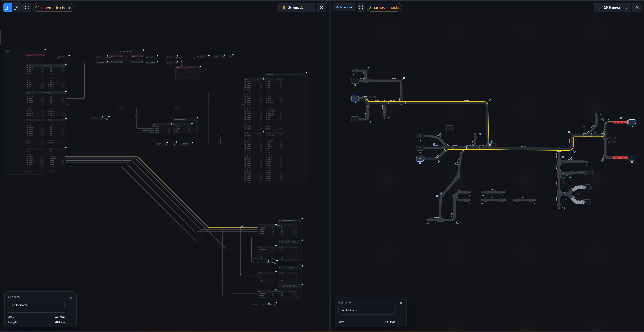Viewport: 644px width, 332px height.
Task: Edit the schematic Left Indicator net name field
Action: coord(36,305)
